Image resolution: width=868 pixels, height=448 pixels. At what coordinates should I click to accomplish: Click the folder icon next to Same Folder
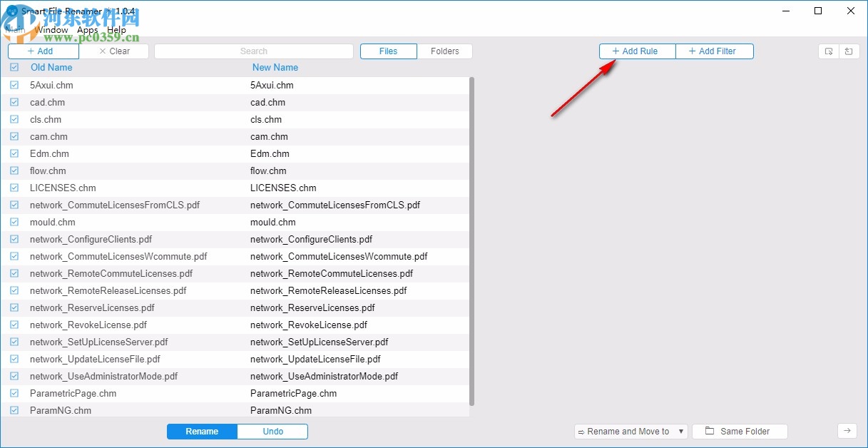point(709,431)
